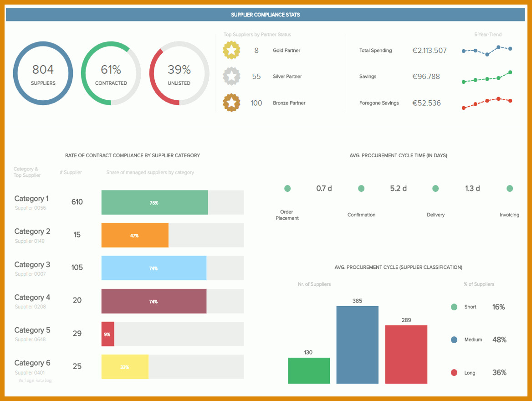Click top supplier 'Supplier 0208'
The width and height of the screenshot is (532, 401).
(x=30, y=307)
